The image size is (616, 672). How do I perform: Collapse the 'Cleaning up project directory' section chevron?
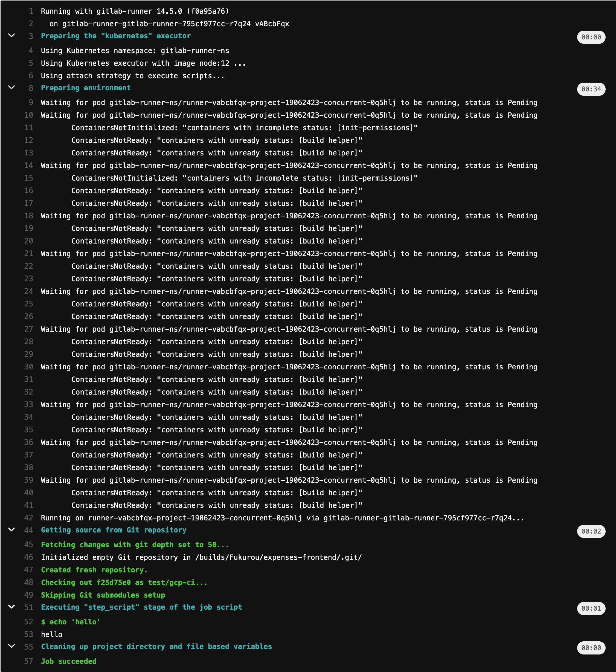[11, 646]
